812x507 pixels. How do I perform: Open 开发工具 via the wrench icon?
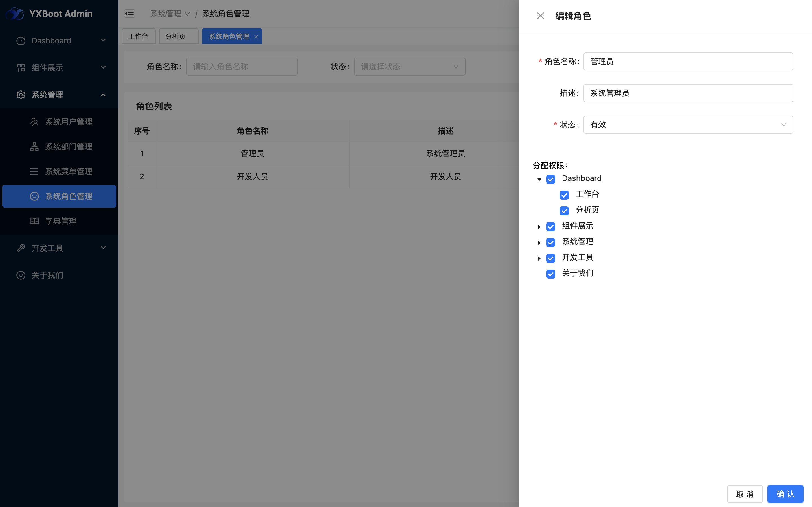[x=21, y=248]
